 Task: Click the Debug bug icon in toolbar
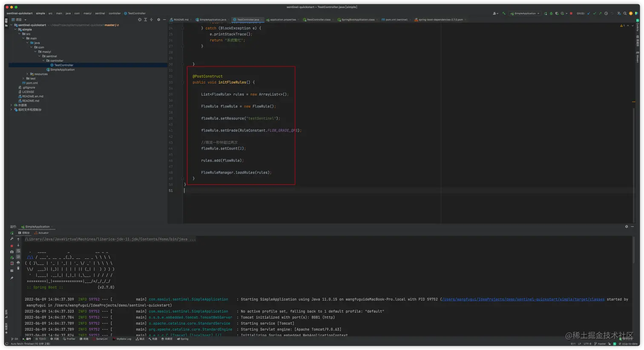(551, 13)
